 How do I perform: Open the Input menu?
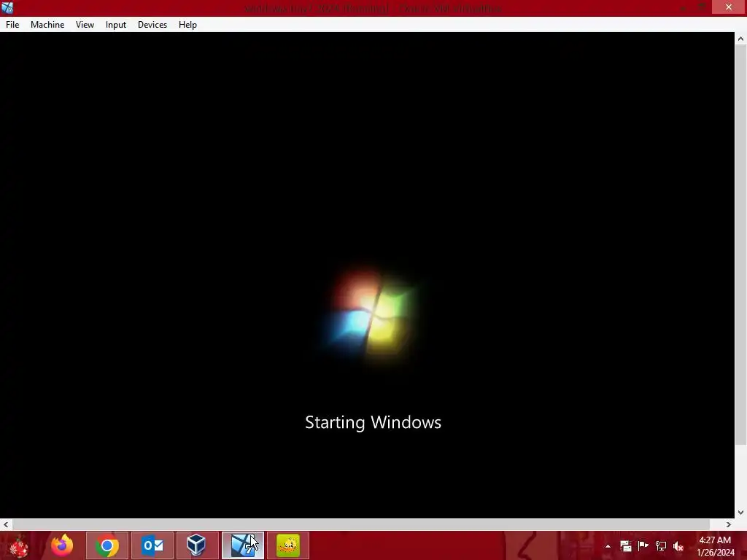[x=116, y=25]
